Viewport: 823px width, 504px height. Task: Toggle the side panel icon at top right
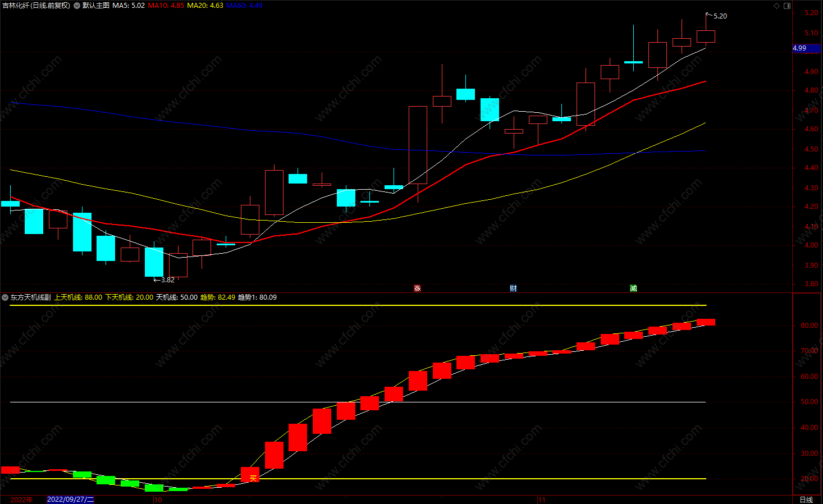(x=787, y=6)
